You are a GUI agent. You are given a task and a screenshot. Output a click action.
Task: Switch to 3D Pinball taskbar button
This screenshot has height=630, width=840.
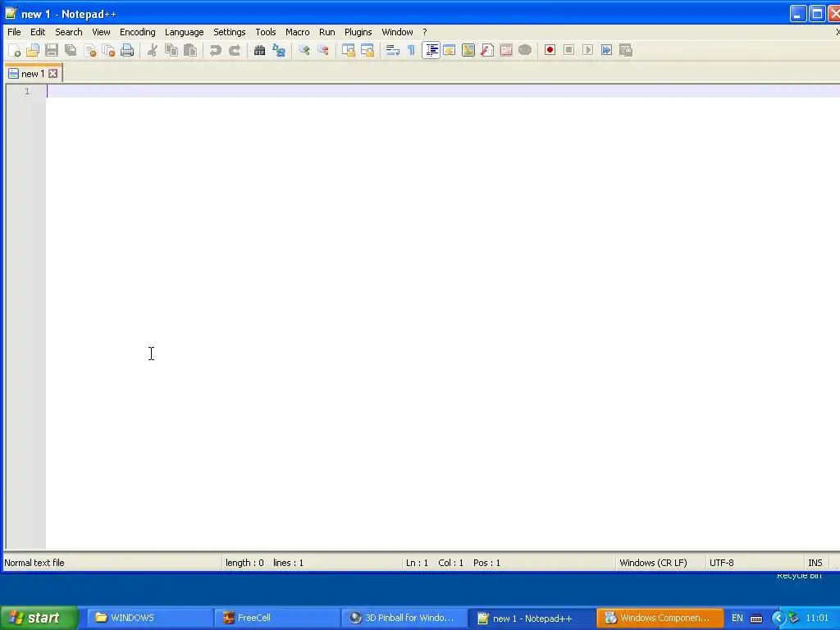[x=404, y=618]
